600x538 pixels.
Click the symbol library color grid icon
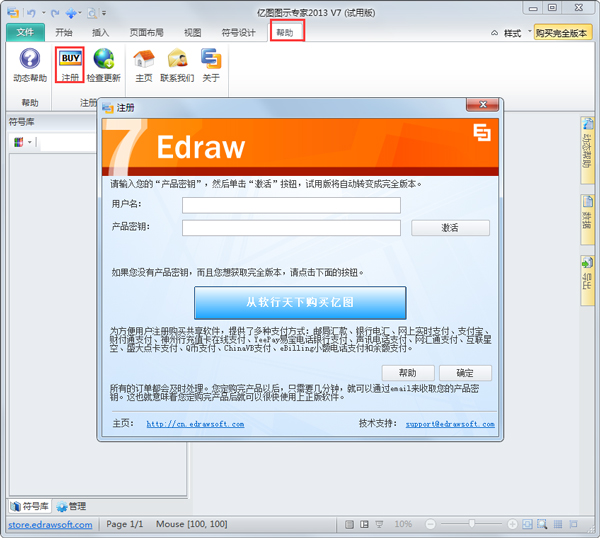18,142
